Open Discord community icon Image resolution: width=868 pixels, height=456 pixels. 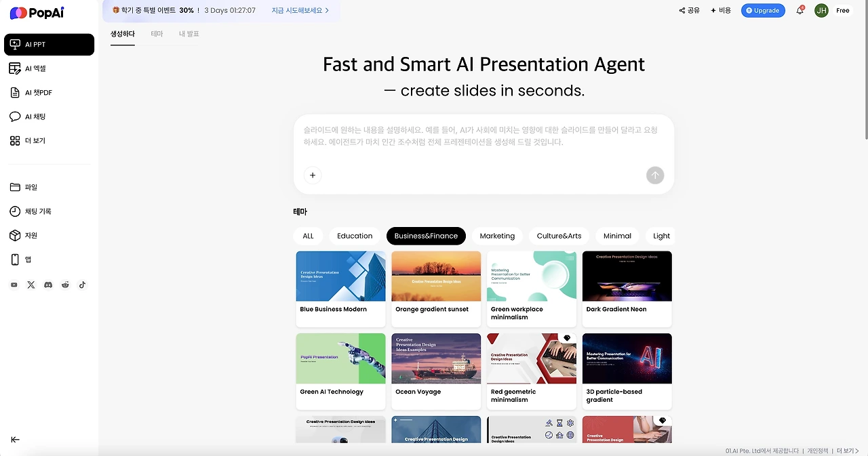(48, 285)
